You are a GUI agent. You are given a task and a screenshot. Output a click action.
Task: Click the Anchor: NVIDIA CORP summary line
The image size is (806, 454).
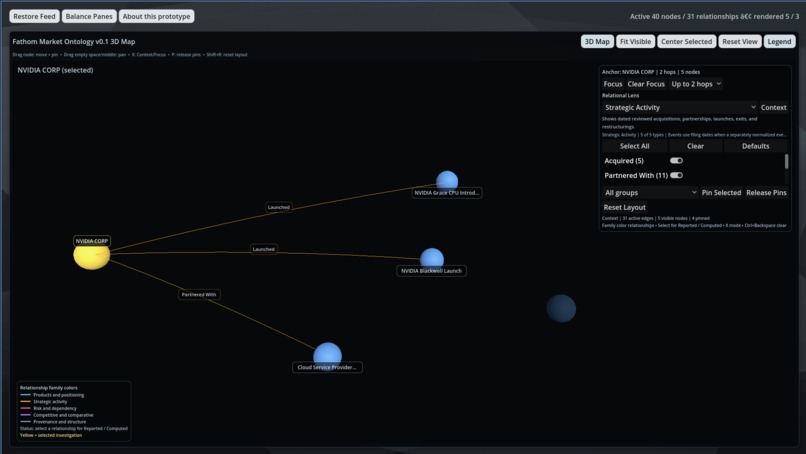[x=651, y=72]
